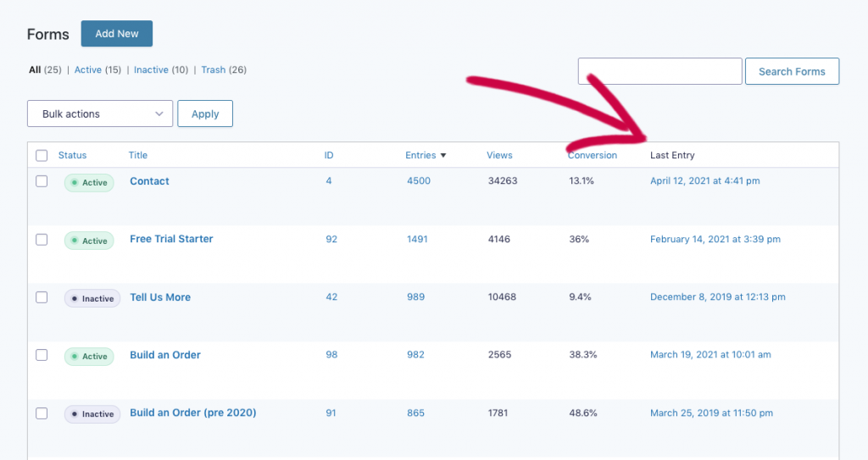Screen dimensions: 868x460
Task: Sort by the Status column header
Action: (x=73, y=156)
